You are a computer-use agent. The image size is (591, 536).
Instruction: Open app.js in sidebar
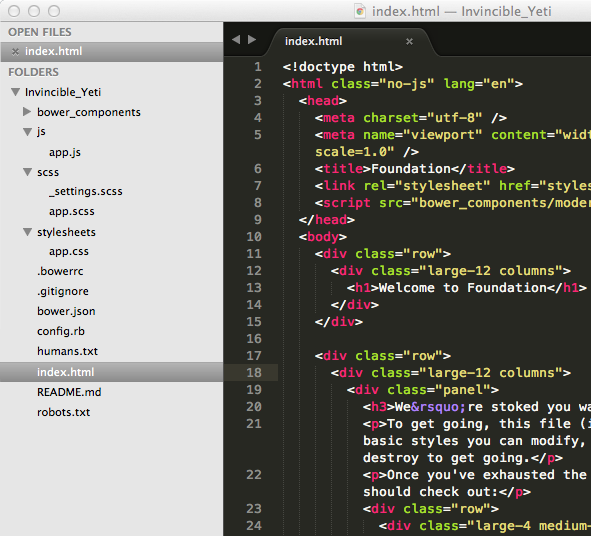(x=65, y=152)
